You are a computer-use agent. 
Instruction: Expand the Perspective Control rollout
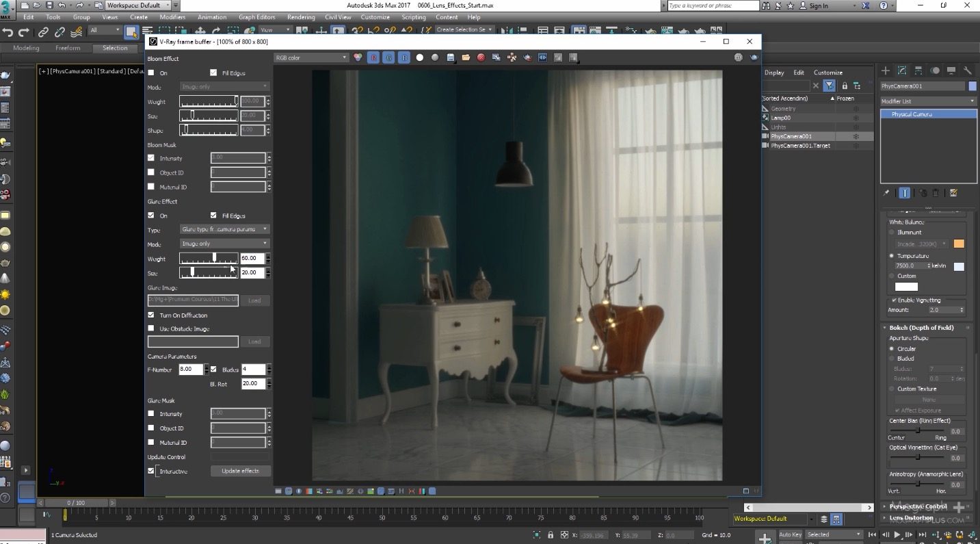click(x=918, y=506)
